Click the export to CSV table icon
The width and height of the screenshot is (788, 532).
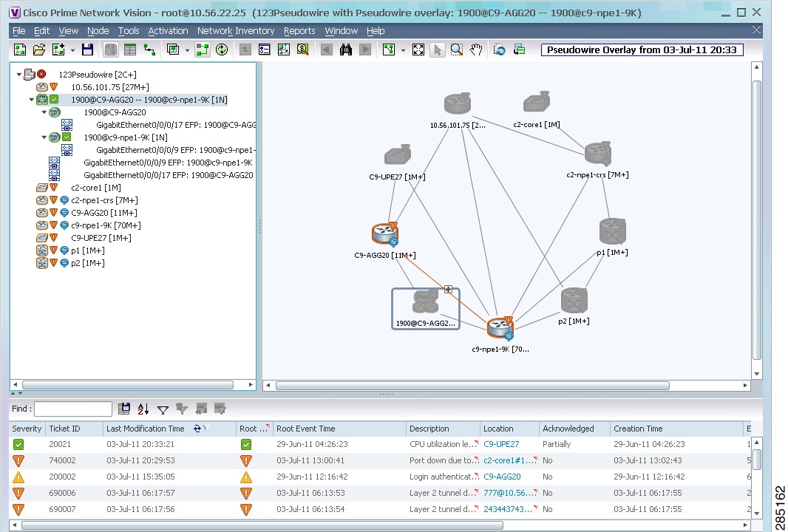[124, 409]
